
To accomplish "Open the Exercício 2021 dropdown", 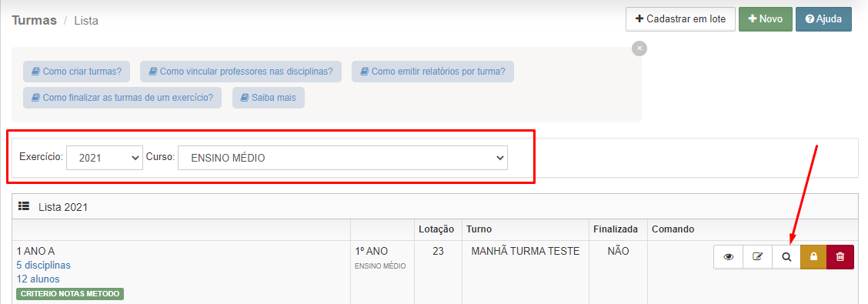I will pos(105,158).
